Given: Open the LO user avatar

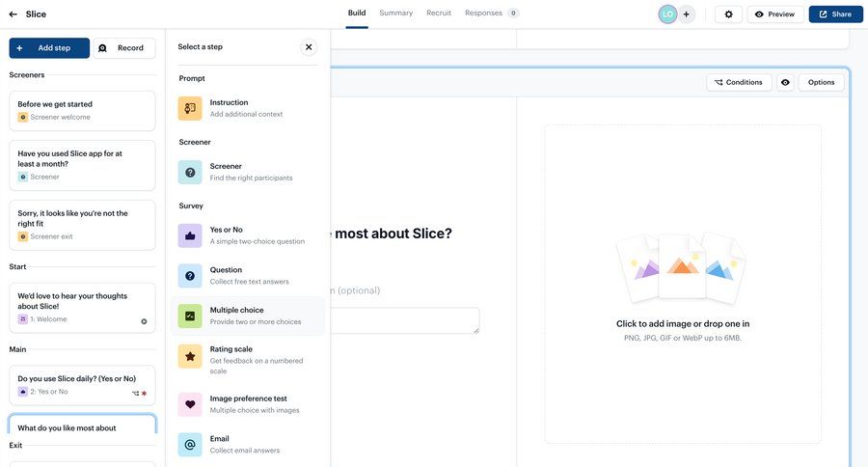Looking at the screenshot, I should pos(667,14).
